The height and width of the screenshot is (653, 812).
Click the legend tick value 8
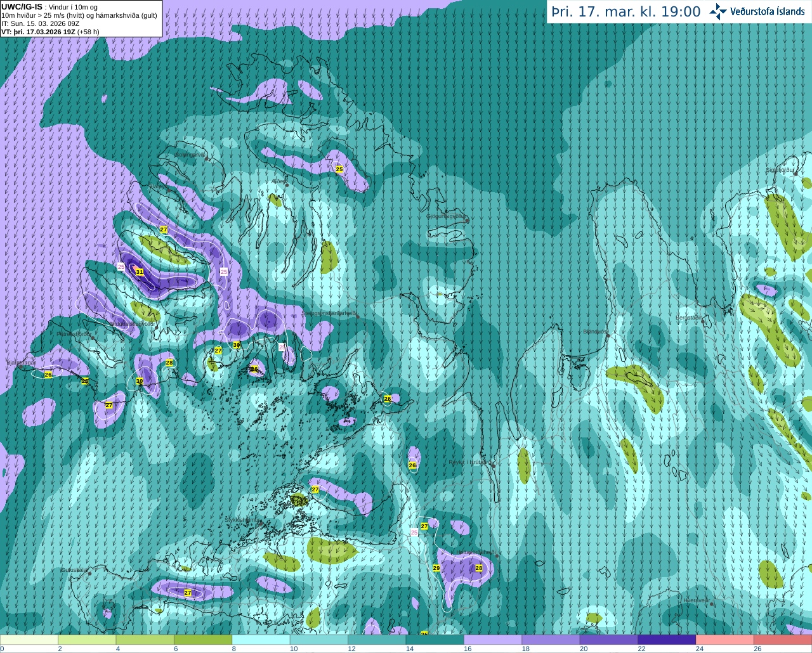[234, 649]
